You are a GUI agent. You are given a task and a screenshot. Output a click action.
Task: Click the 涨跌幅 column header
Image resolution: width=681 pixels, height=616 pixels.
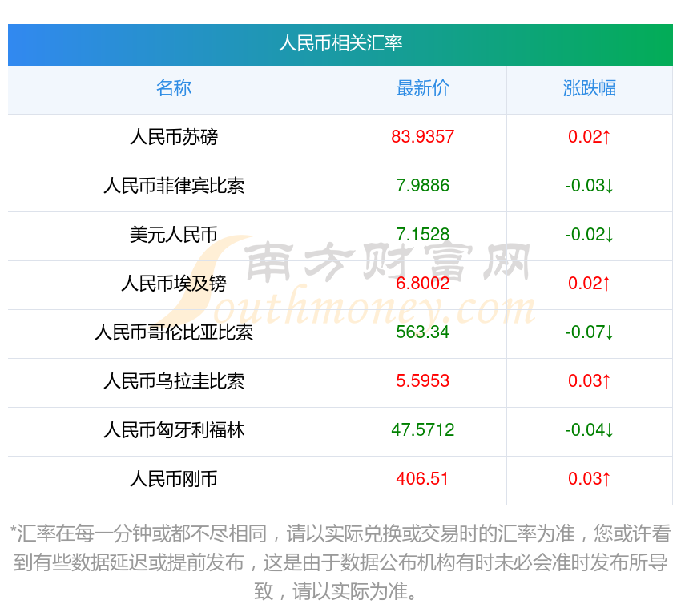pos(590,88)
